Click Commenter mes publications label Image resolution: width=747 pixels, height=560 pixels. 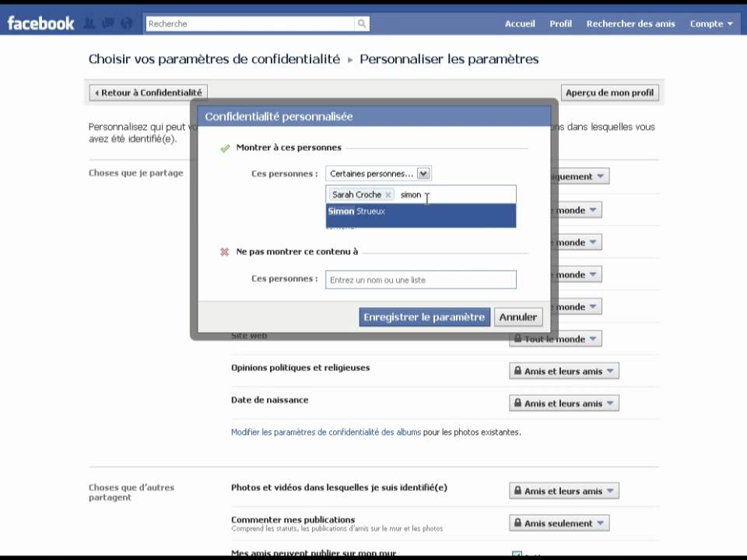(293, 520)
